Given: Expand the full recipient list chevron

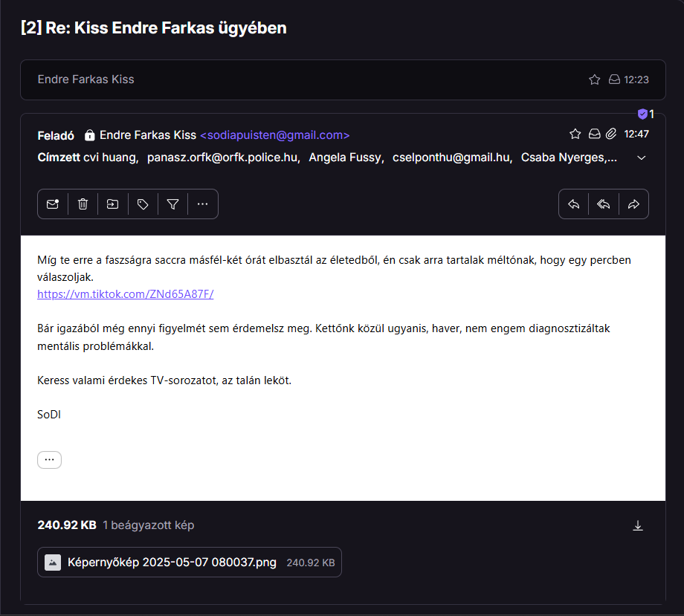Looking at the screenshot, I should click(641, 158).
